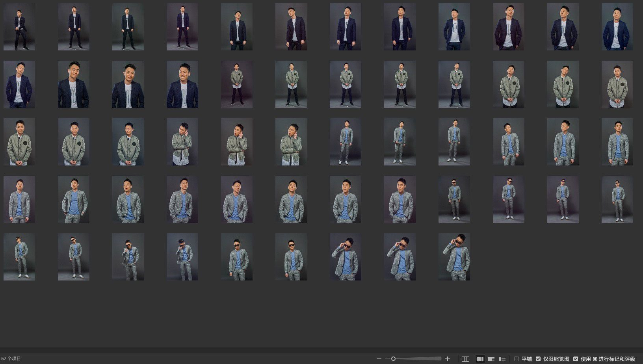Viewport: 643px width, 364px height.
Task: Switch to list view mode icon
Action: pos(502,359)
